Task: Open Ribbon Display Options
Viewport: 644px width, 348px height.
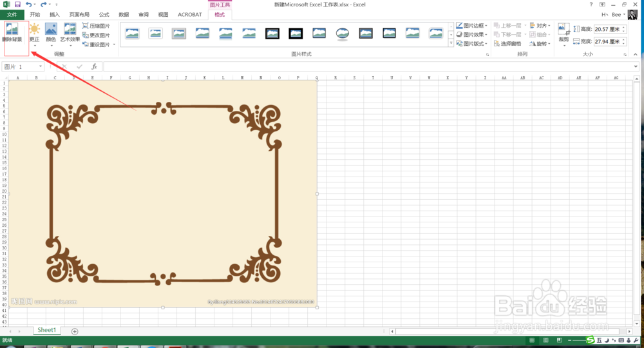Action: click(602, 5)
